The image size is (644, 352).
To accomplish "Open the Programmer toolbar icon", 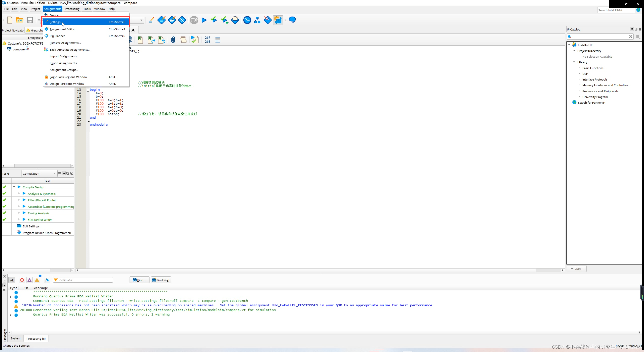I will (x=267, y=20).
